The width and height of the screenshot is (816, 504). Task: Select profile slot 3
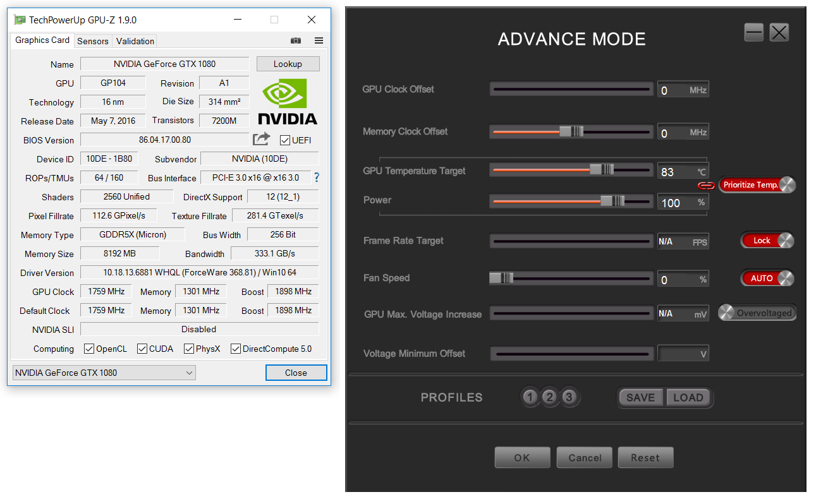[x=569, y=397]
